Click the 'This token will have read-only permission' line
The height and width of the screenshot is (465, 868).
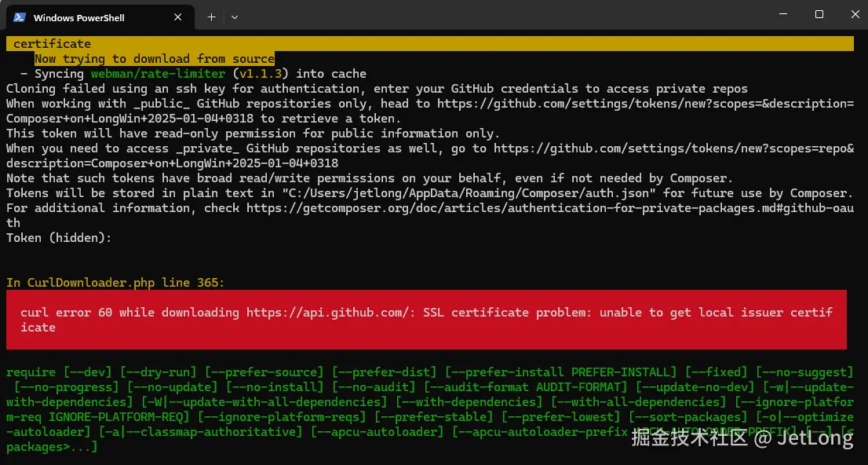(x=253, y=134)
